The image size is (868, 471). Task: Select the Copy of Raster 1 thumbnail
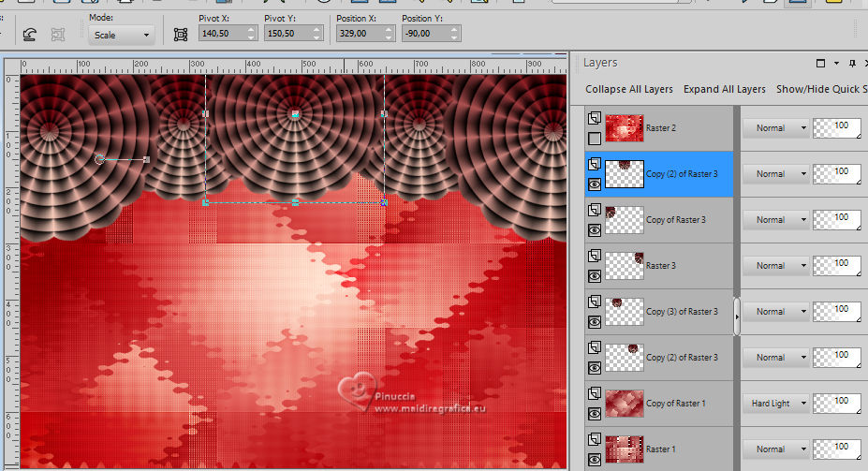pos(625,404)
